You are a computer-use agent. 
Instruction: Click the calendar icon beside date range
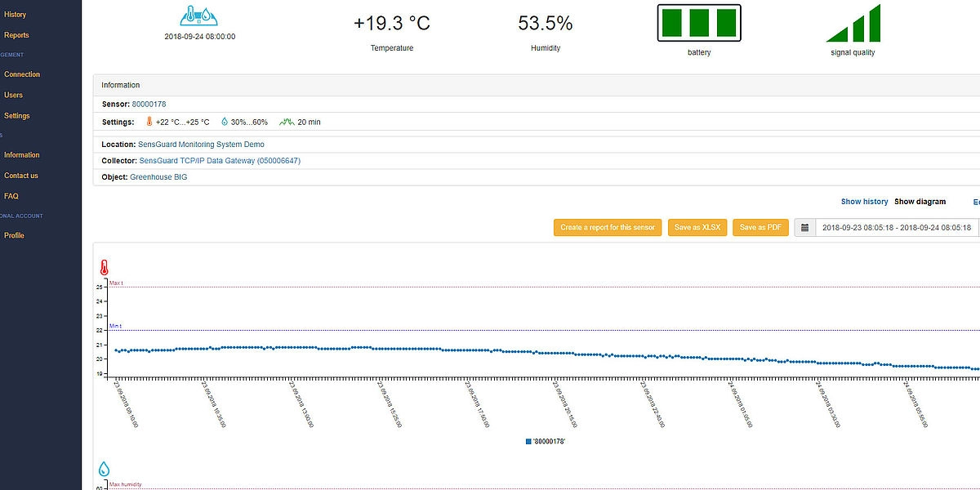click(x=804, y=228)
